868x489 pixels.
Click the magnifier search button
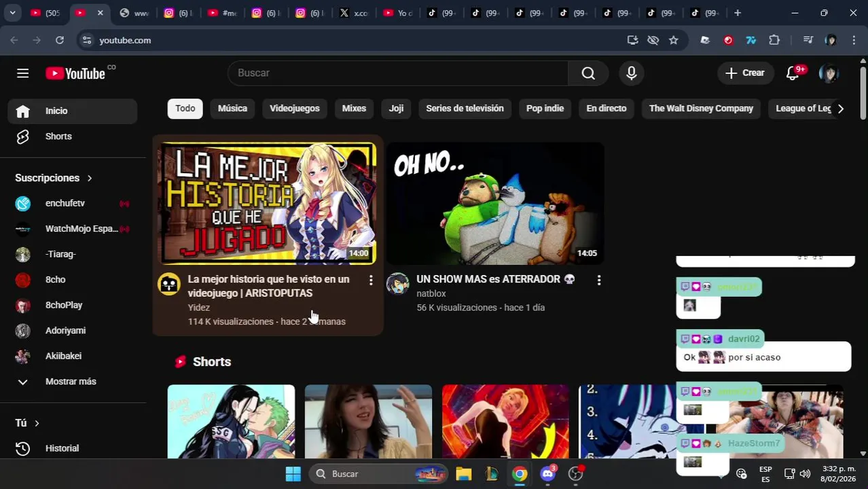click(588, 73)
